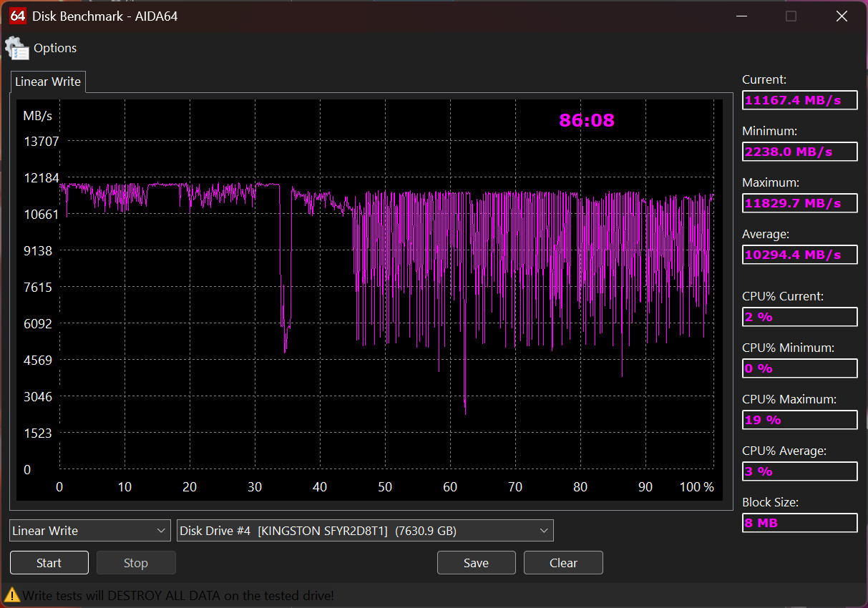Open Options via the gear icon
Viewport: 868px width, 608px height.
17,48
